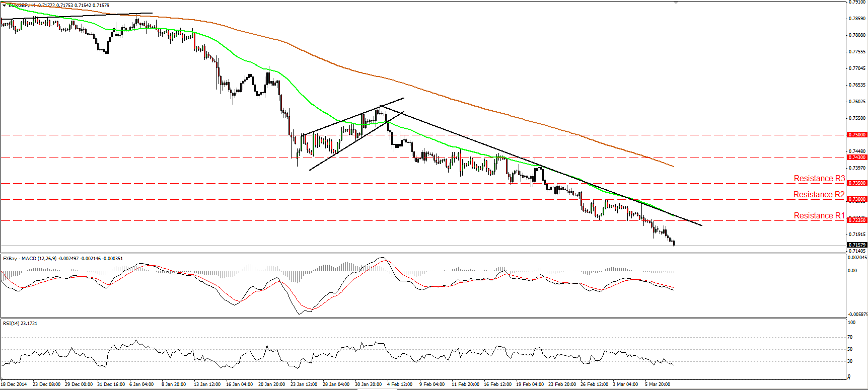Viewport: 868px width, 390px height.
Task: Click the 13 Jan 12:00 time axis label
Action: click(207, 384)
